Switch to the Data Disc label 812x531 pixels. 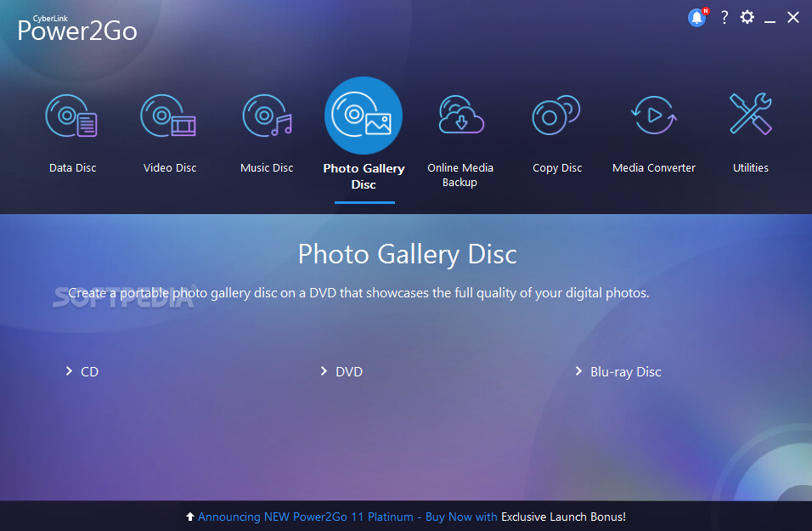tap(72, 168)
